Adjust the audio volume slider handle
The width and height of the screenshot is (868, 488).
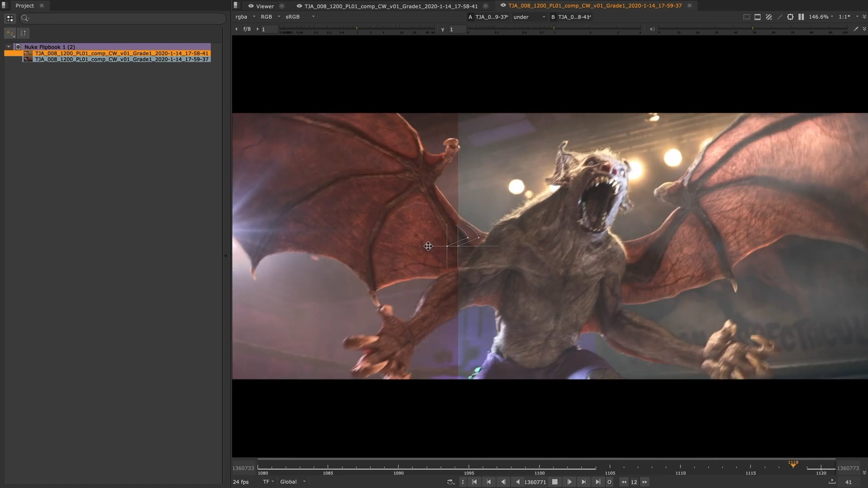753,28
